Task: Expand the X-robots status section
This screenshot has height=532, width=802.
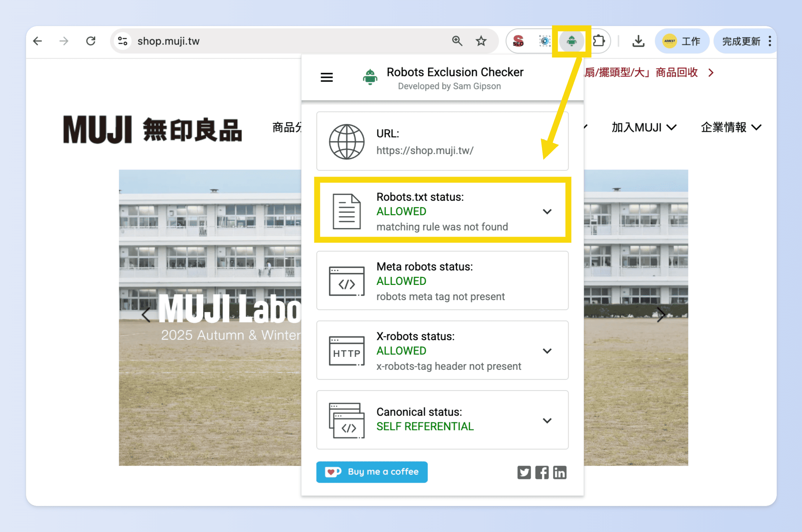Action: tap(547, 351)
